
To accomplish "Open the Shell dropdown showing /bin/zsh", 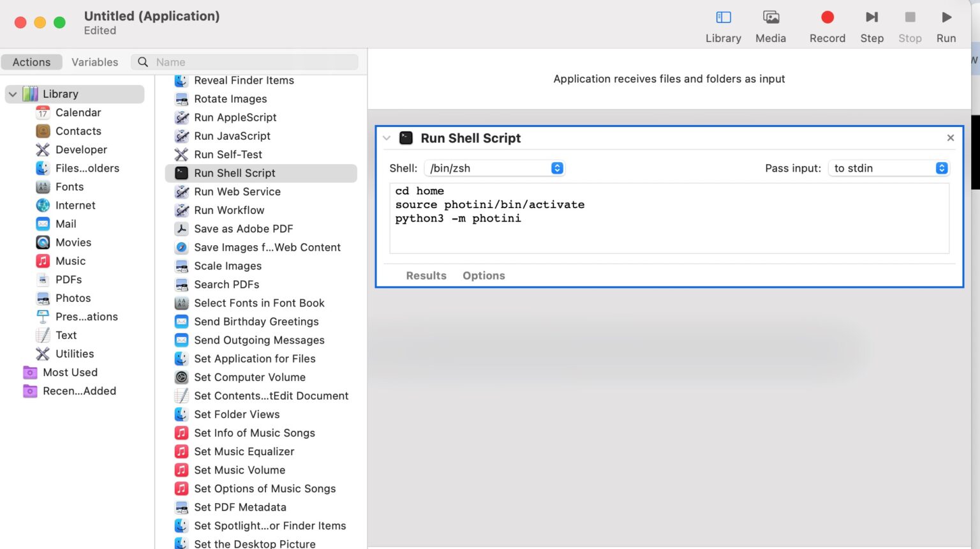I will pyautogui.click(x=494, y=168).
